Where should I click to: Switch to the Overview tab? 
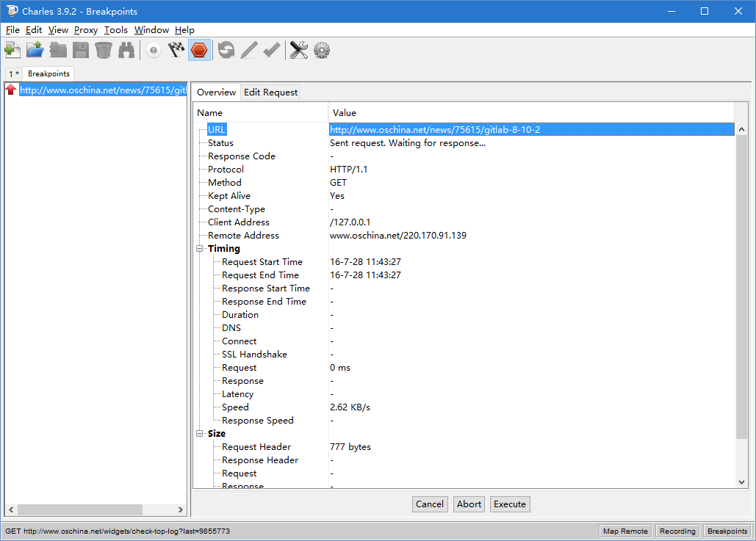217,92
